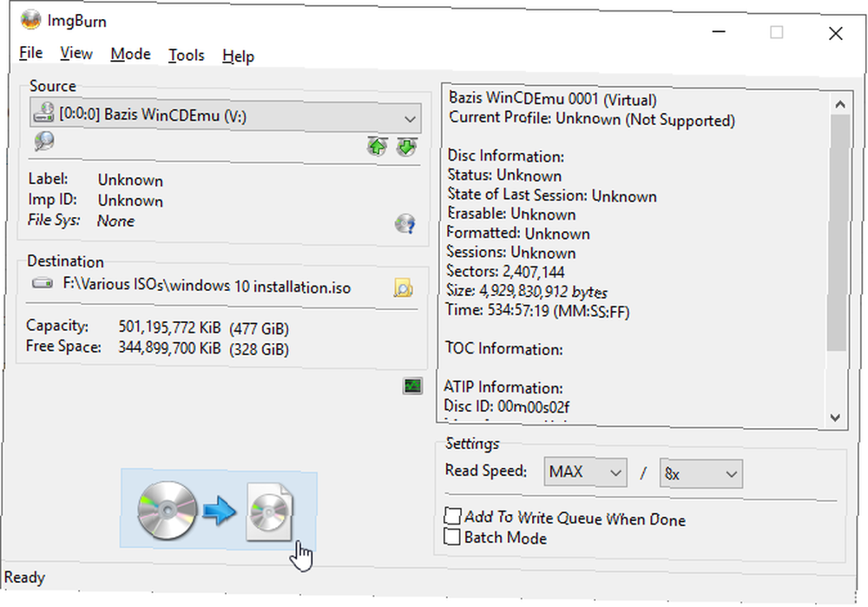Close the ImgBurn window
Screen dimensions: 868x607
836,33
